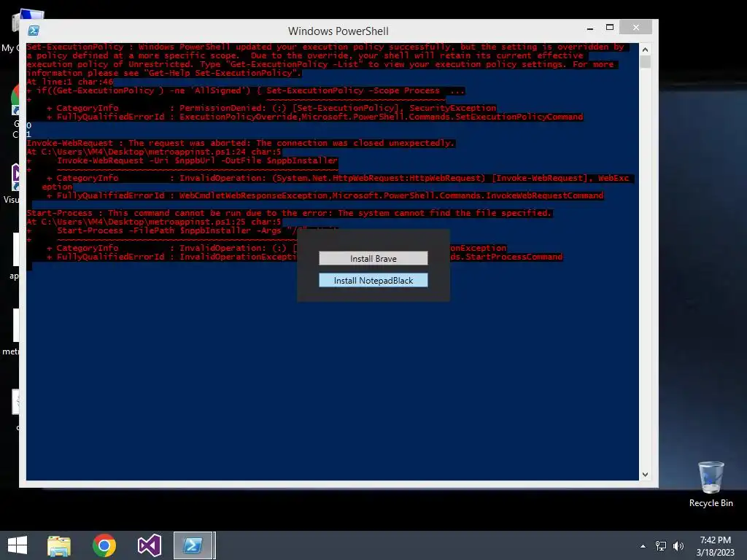Select the PowerShell taskbar button
747x560 pixels.
click(194, 545)
